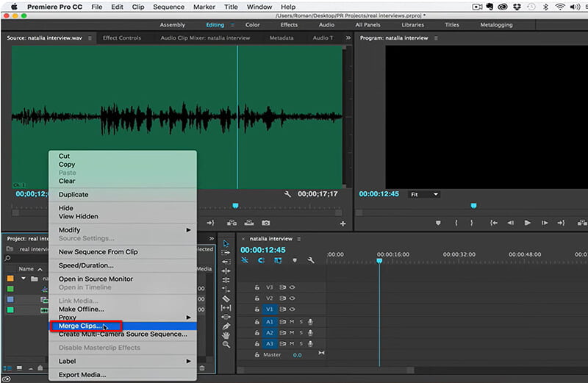Select the Zoom magnifier tool
This screenshot has width=588, height=383.
tap(226, 344)
